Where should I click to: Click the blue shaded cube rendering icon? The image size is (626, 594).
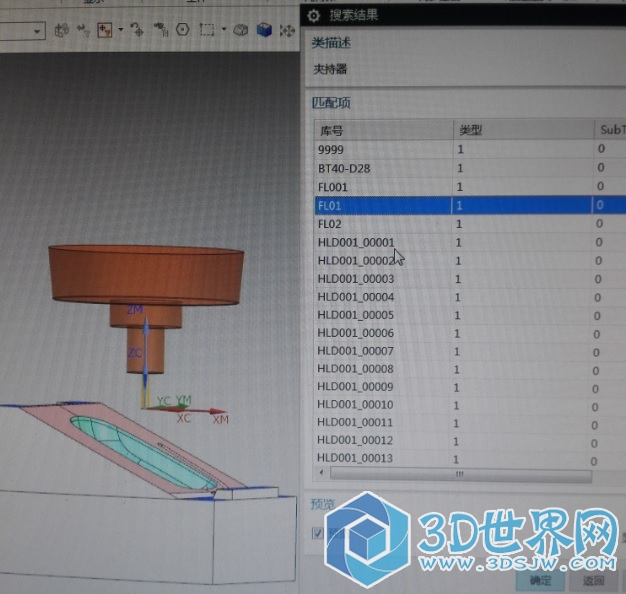(264, 30)
